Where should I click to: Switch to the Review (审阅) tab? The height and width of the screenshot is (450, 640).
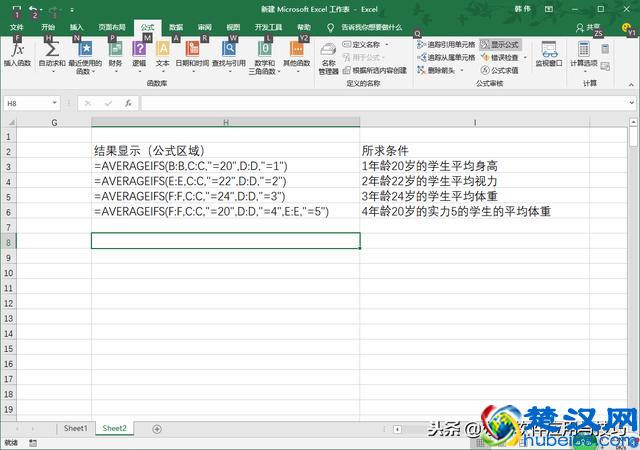click(x=204, y=27)
